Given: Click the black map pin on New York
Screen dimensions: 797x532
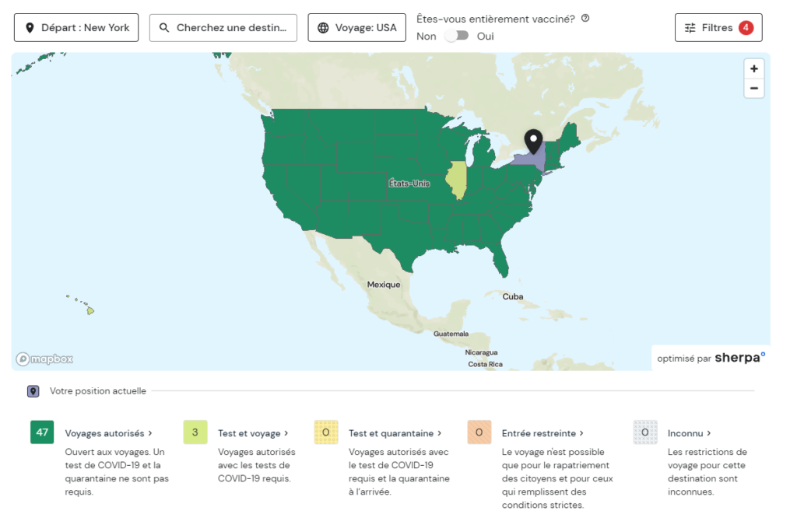Looking at the screenshot, I should [x=533, y=142].
